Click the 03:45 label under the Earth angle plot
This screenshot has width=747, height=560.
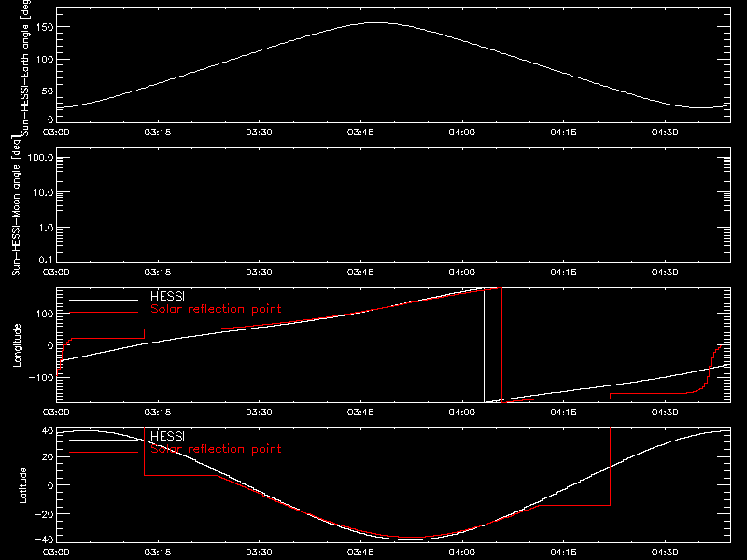tap(360, 133)
